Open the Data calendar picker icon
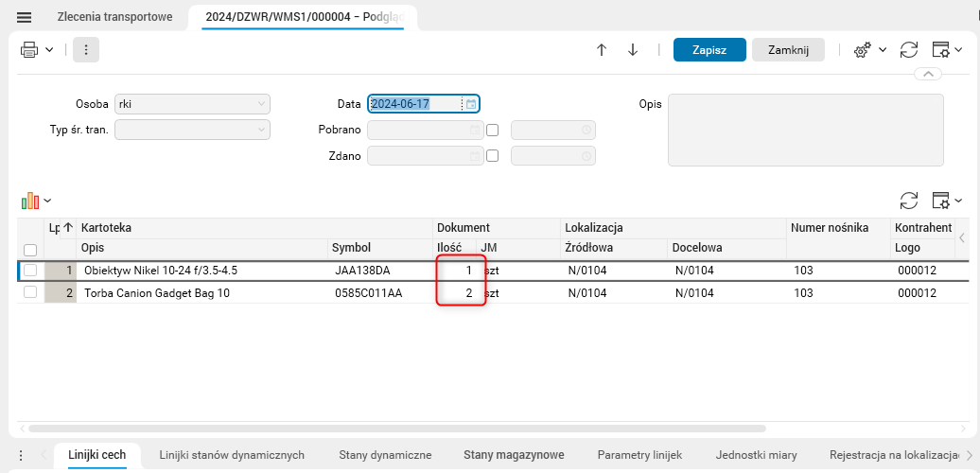 tap(471, 104)
